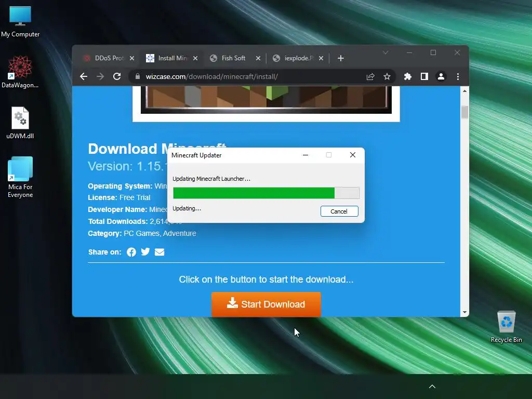Viewport: 532px width, 399px height.
Task: Open a new browser tab
Action: [341, 58]
